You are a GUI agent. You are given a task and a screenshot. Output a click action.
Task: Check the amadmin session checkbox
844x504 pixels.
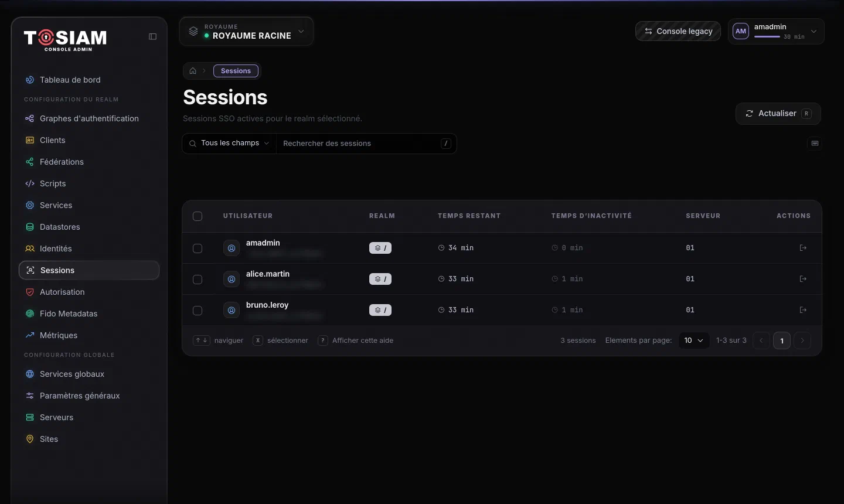(198, 248)
